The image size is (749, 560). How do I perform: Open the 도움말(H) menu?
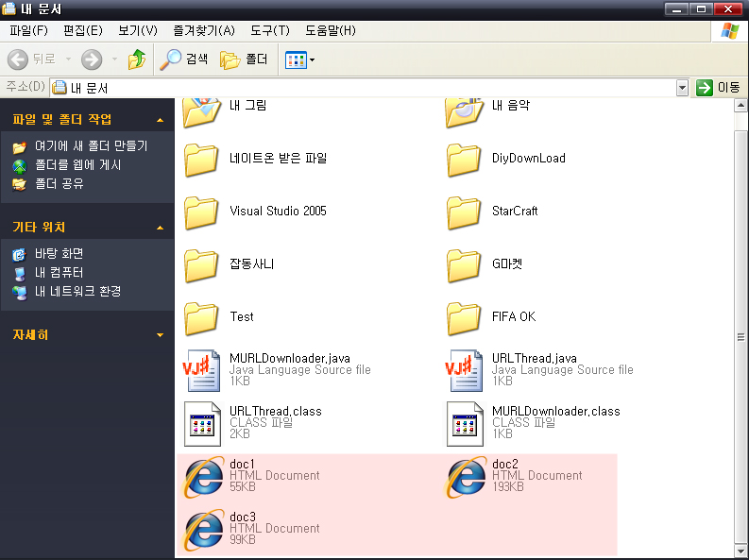click(331, 31)
